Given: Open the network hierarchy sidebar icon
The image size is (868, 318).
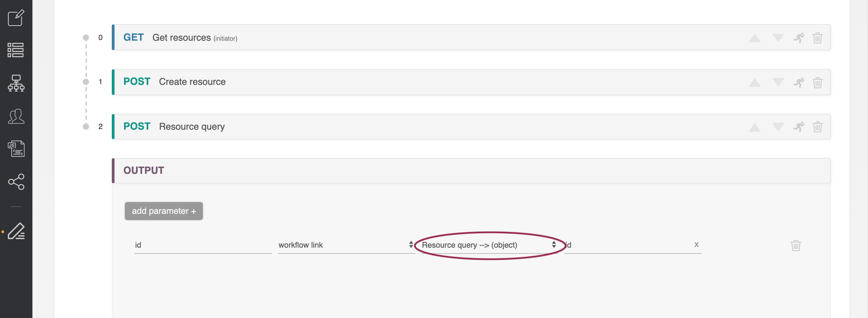Looking at the screenshot, I should click(16, 83).
